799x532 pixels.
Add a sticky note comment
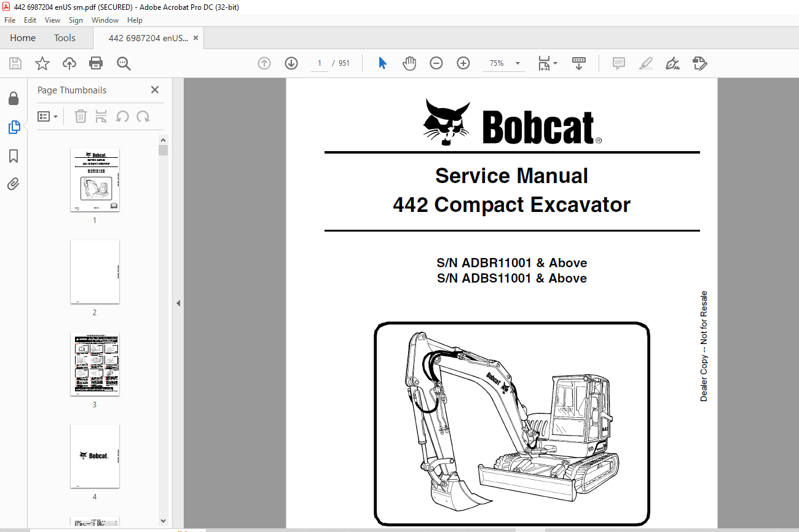pyautogui.click(x=619, y=63)
